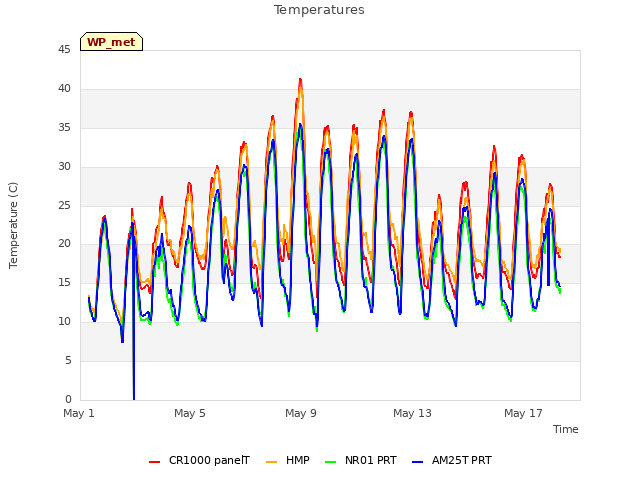640x480 pixels.
Task: Click the highest red peak near May 9
Action: (300, 81)
